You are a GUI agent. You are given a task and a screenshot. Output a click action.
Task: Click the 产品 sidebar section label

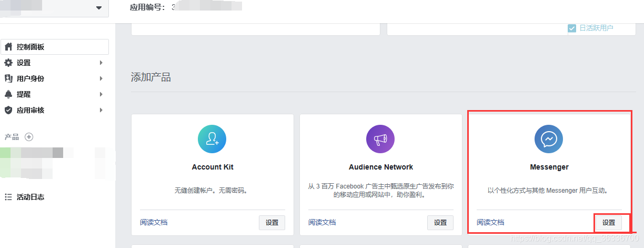pos(12,137)
